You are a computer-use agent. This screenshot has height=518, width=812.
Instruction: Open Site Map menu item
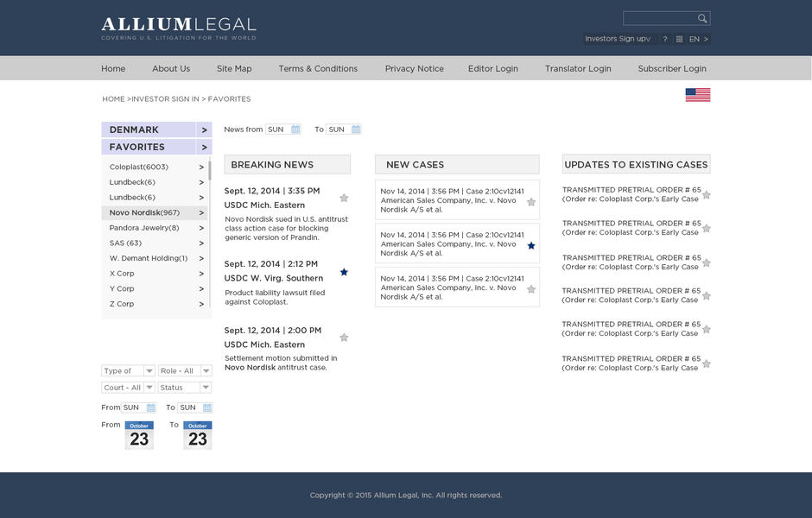pyautogui.click(x=234, y=68)
